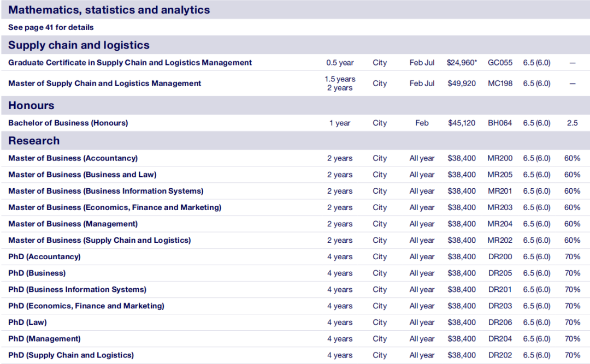The image size is (590, 364).
Task: Click program code MR203
Action: pyautogui.click(x=500, y=207)
